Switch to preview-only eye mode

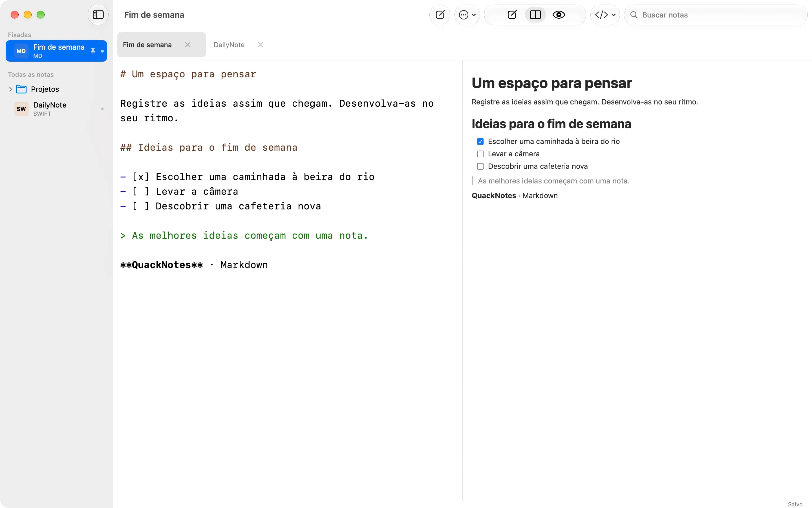click(559, 15)
